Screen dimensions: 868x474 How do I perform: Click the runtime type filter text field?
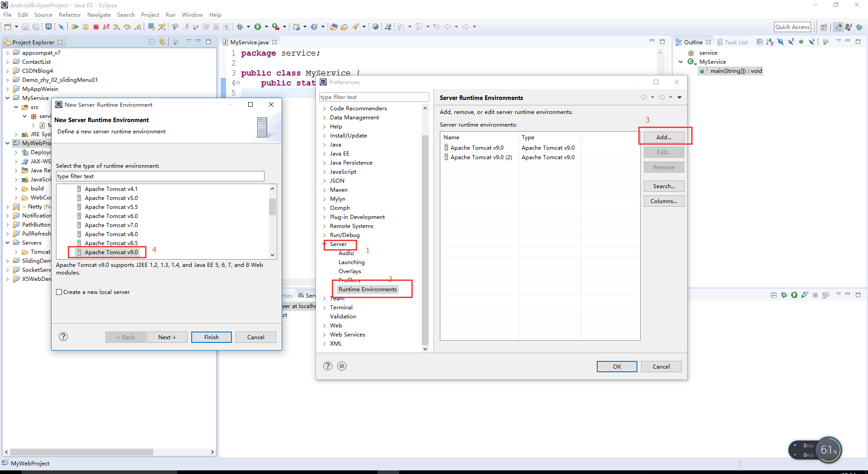[160, 176]
